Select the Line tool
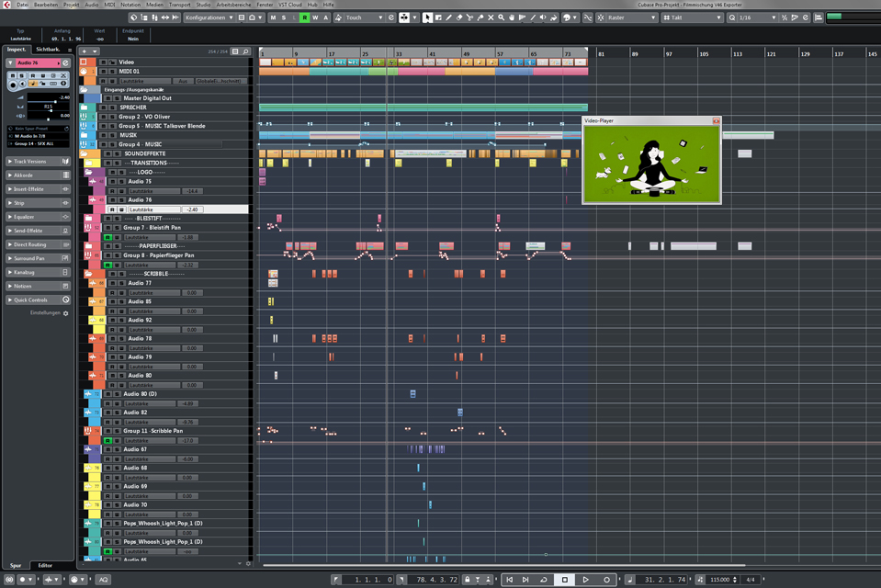This screenshot has width=881, height=588. [x=533, y=17]
